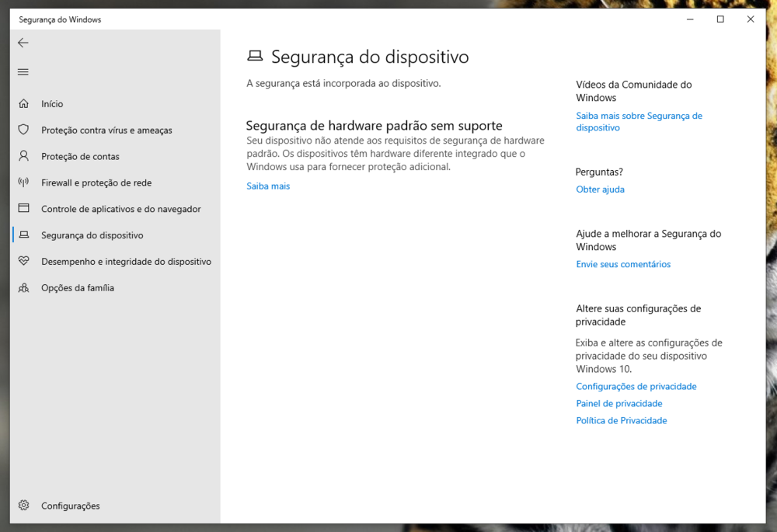Viewport: 777px width, 532px height.
Task: Click the back arrow icon
Action: [x=23, y=43]
